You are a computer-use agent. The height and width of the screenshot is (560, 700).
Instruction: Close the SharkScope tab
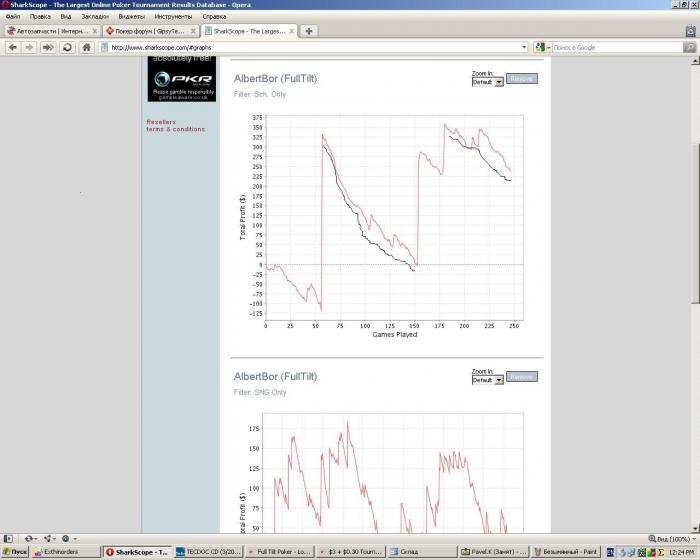291,31
